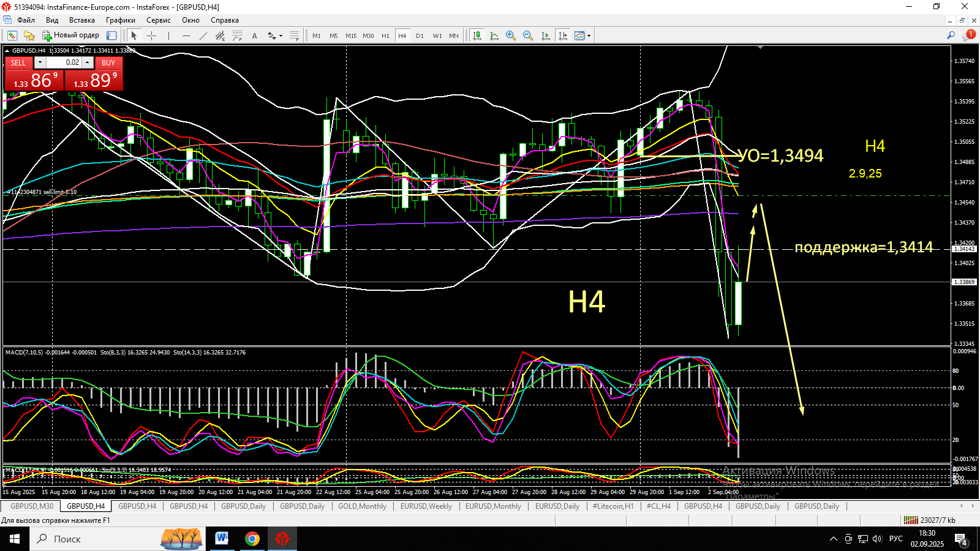Zoom in on the chart
The width and height of the screenshot is (980, 551).
click(x=511, y=36)
